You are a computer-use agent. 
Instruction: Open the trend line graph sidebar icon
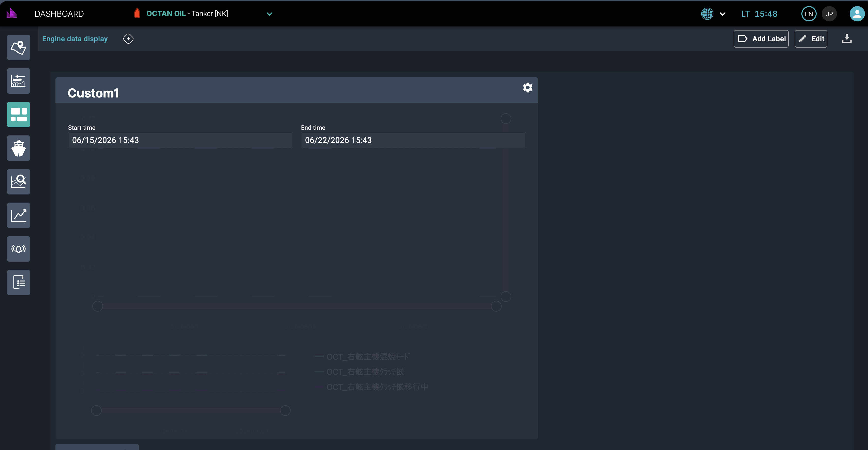[19, 215]
